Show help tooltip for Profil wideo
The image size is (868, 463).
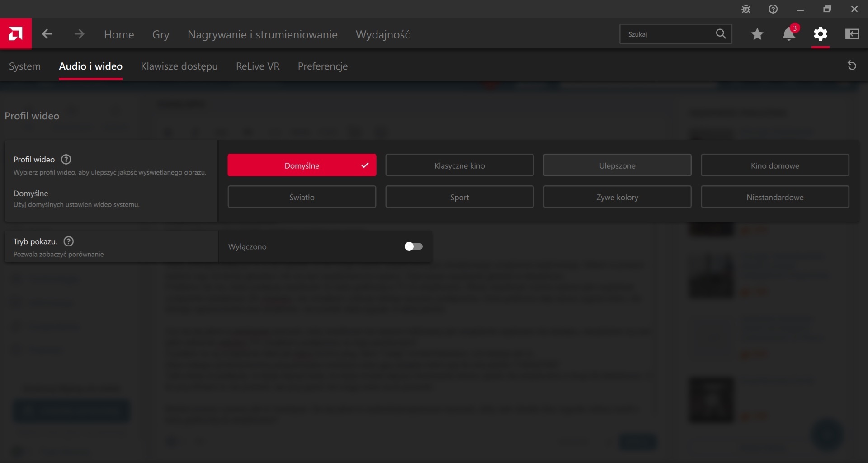[x=66, y=160]
